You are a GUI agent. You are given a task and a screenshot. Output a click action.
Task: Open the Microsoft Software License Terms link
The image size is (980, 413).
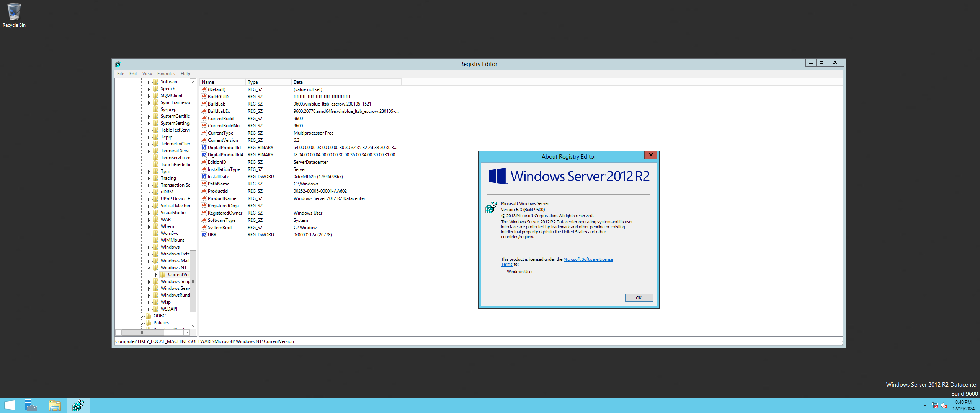click(x=588, y=259)
